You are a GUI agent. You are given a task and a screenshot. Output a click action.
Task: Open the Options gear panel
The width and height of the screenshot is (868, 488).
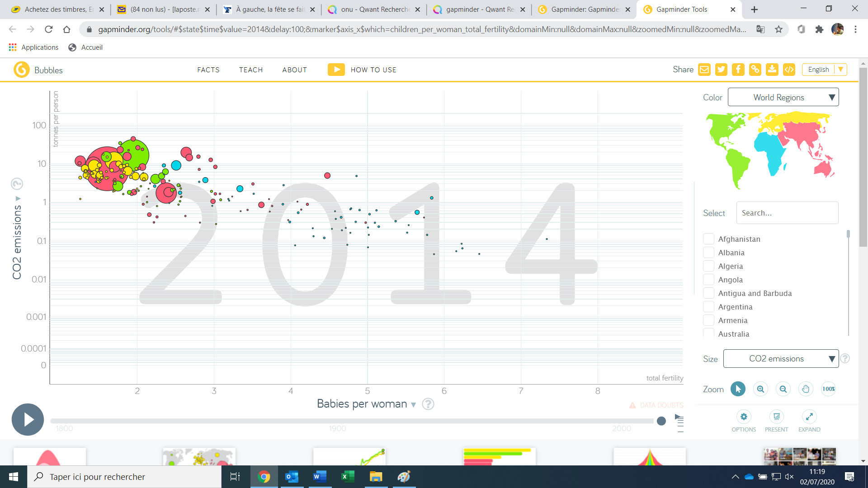tap(744, 417)
